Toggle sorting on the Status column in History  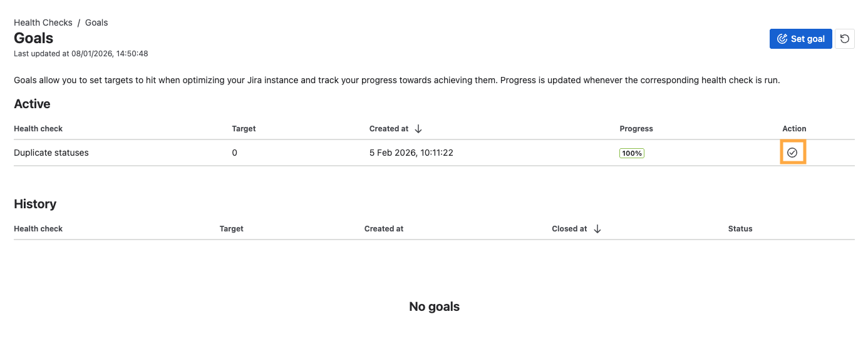(740, 229)
